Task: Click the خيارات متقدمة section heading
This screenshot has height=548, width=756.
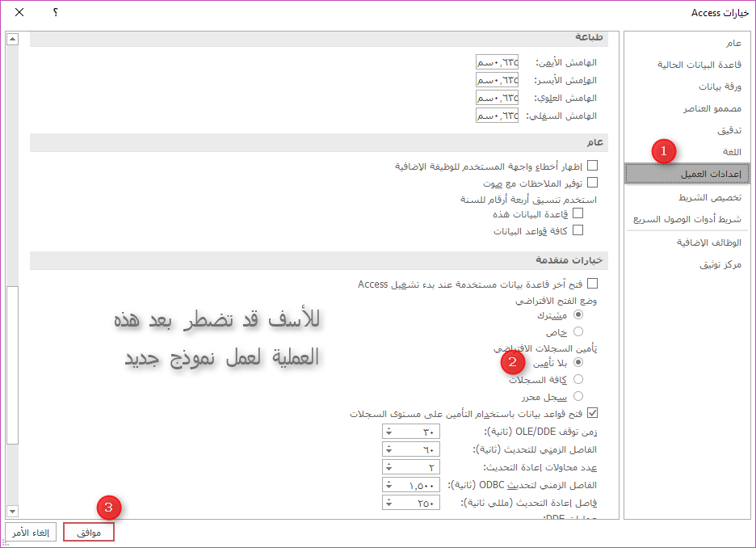Action: click(569, 260)
